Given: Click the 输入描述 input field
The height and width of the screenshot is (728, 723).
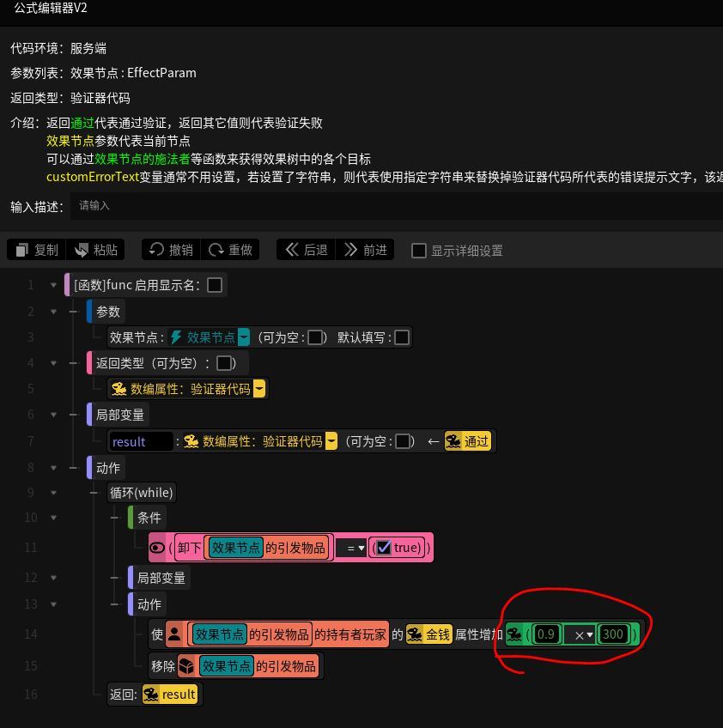Looking at the screenshot, I should [397, 206].
